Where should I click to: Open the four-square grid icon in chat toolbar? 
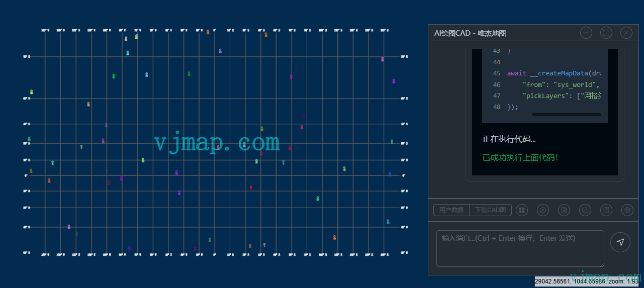[522, 210]
